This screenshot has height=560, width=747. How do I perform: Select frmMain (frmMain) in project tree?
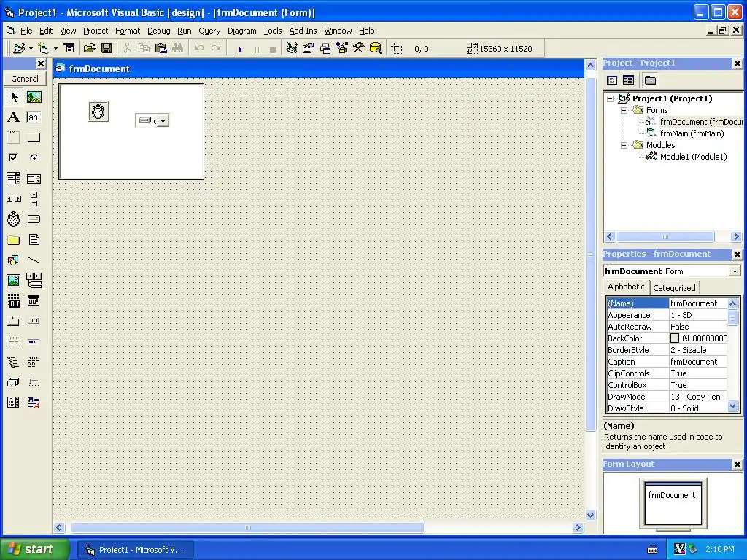(x=692, y=133)
